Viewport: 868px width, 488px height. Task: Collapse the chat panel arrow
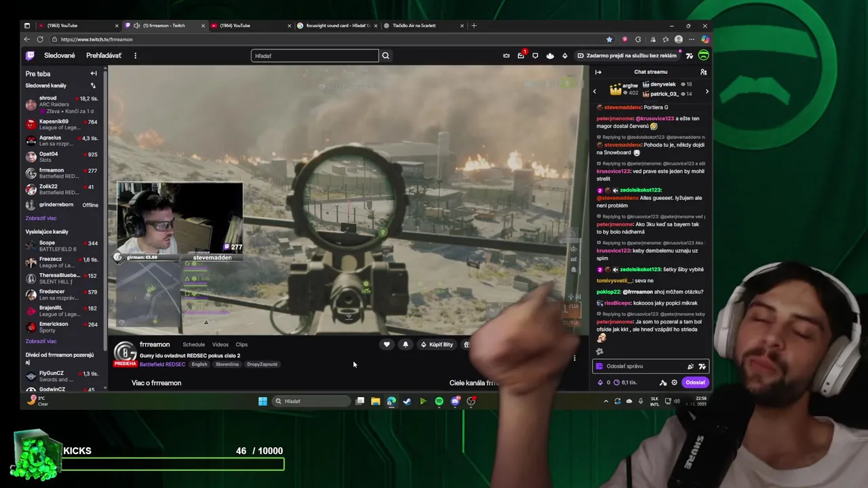[598, 72]
